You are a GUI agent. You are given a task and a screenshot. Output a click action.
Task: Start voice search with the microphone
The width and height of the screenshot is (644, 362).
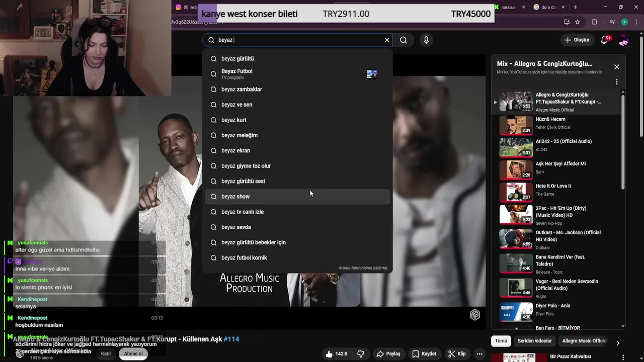point(426,40)
